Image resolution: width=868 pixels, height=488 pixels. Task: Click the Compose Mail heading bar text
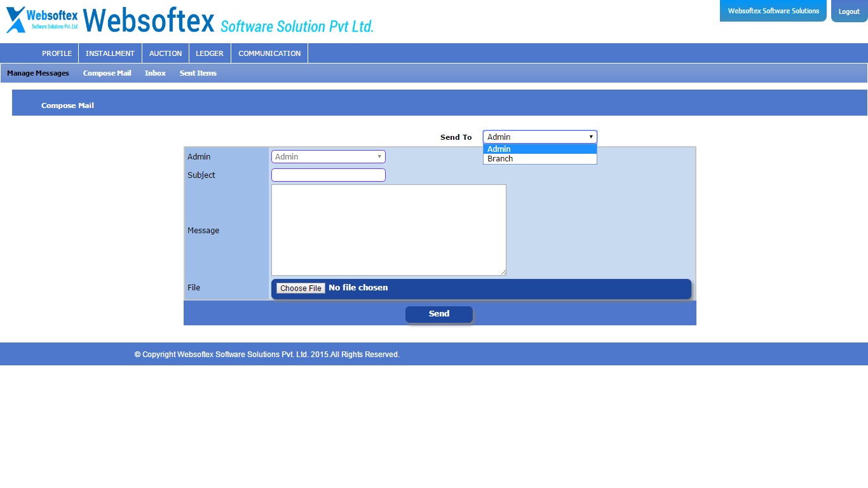pos(67,105)
